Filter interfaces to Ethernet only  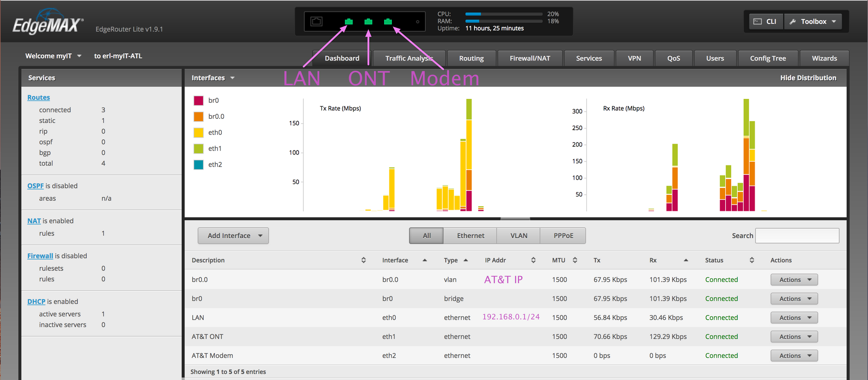470,236
